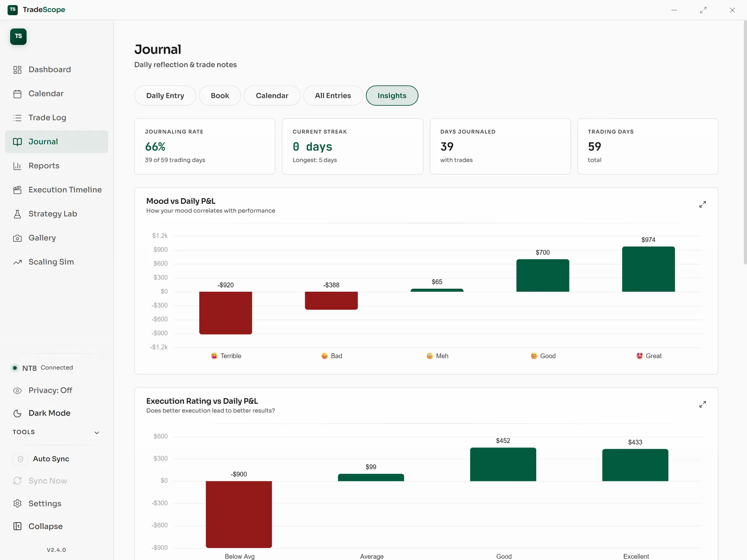Click the Trade Log list icon
The height and width of the screenshot is (560, 747).
pos(17,118)
